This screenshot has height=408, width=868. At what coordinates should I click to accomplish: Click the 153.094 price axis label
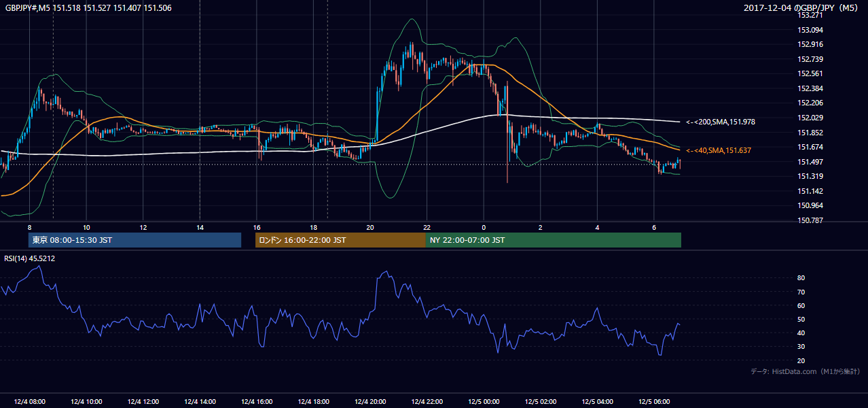(x=810, y=30)
